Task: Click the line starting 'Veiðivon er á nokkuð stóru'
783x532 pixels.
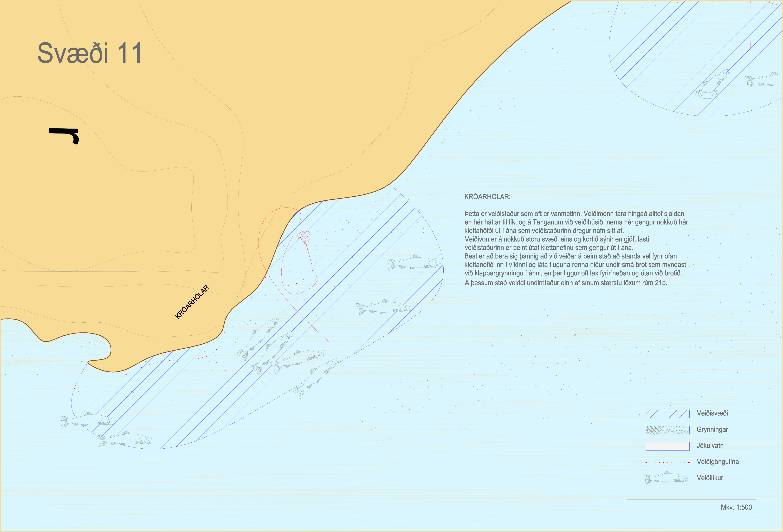Action: pyautogui.click(x=557, y=239)
